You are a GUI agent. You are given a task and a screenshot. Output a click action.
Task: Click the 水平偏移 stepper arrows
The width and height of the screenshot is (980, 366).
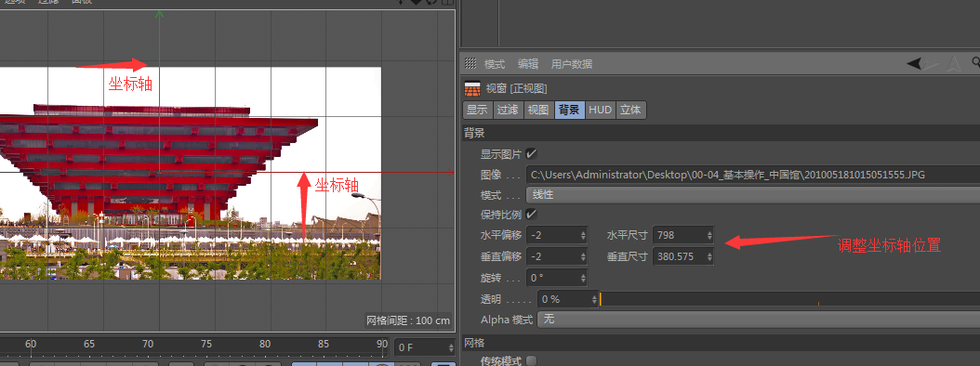click(584, 235)
